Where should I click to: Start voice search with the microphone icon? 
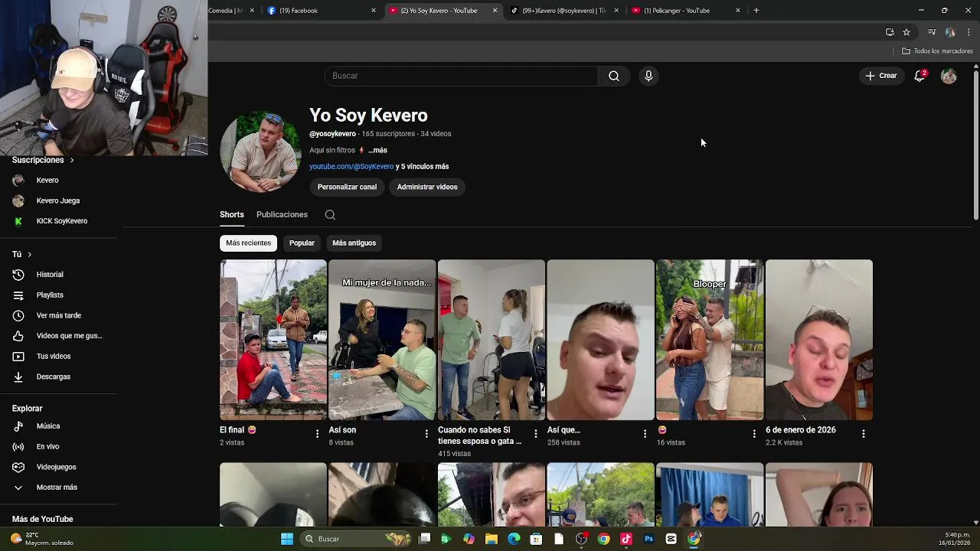click(x=648, y=76)
